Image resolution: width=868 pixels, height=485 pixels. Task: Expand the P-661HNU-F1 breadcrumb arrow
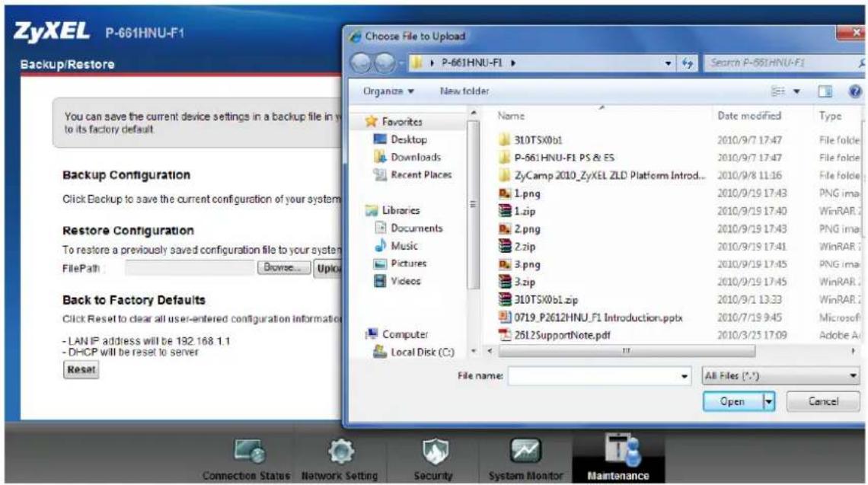[513, 63]
